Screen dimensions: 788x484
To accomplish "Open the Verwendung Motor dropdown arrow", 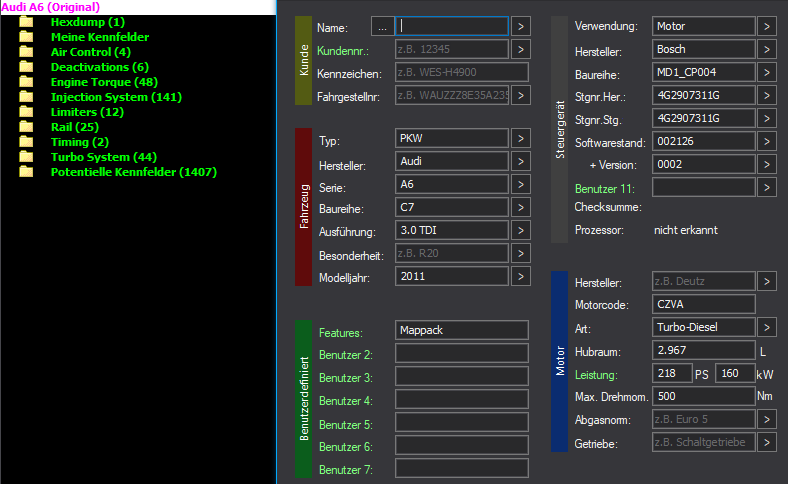I will tap(767, 26).
